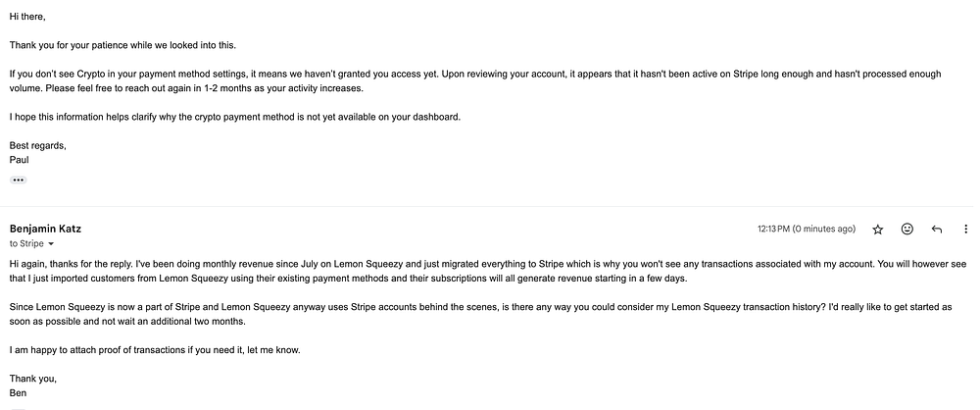980x410 pixels.
Task: Add an emoji reaction to the message
Action: [x=907, y=229]
